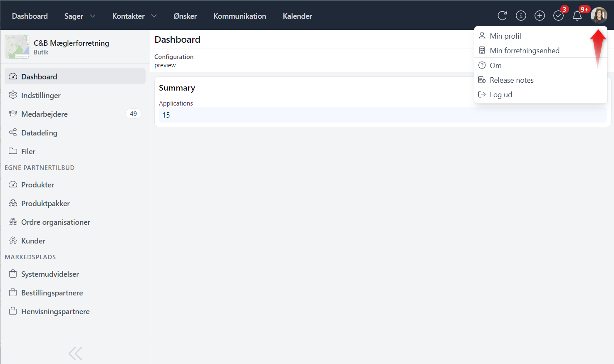The image size is (614, 364).
Task: Open Ordre organisationer sidebar entry
Action: point(75,222)
